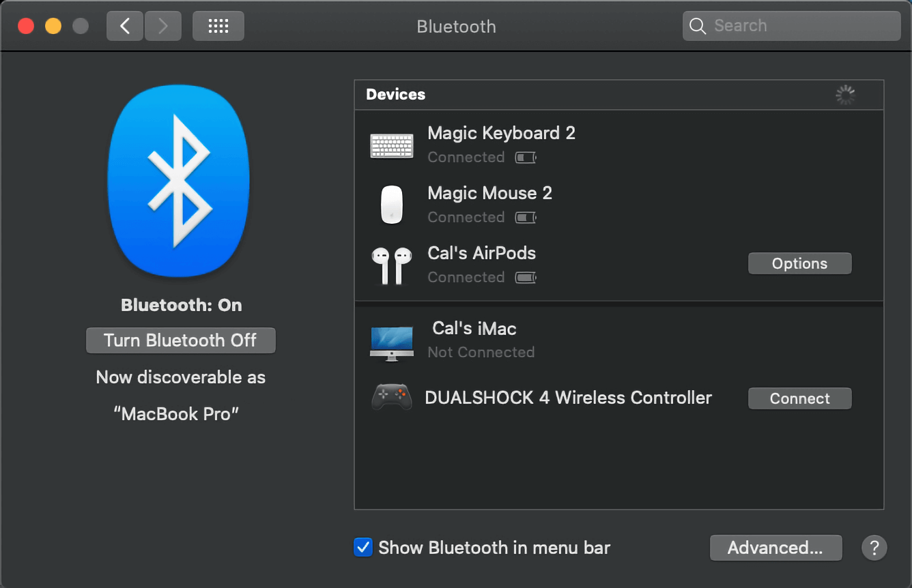
Task: Click the Magic Keyboard 2 keyboard icon
Action: point(391,145)
